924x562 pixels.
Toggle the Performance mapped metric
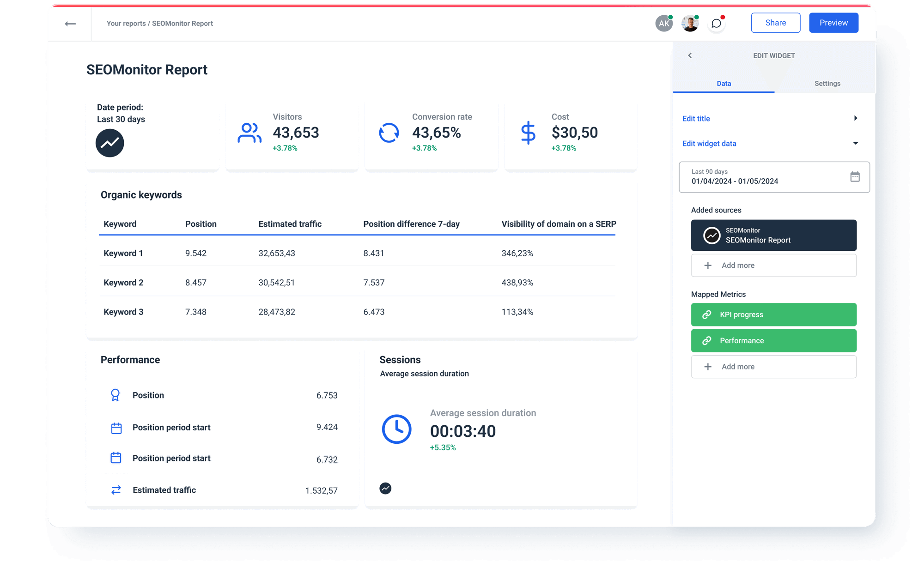click(x=773, y=340)
